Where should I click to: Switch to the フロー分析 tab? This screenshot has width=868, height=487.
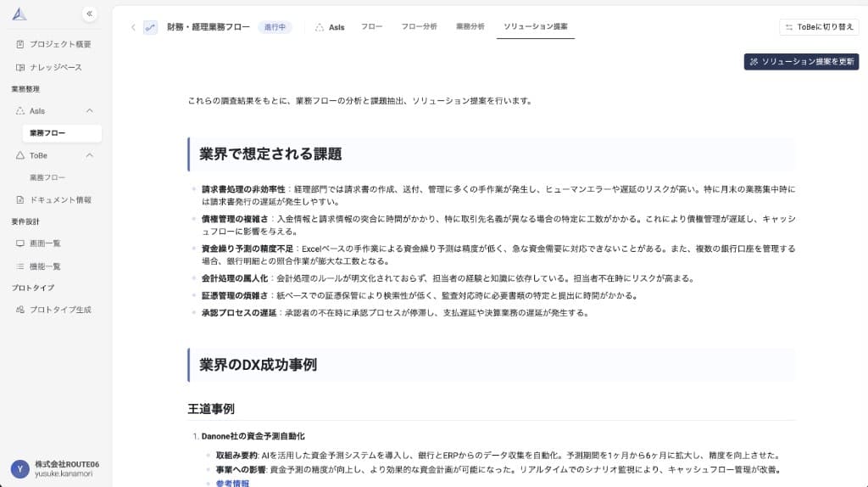pos(419,26)
